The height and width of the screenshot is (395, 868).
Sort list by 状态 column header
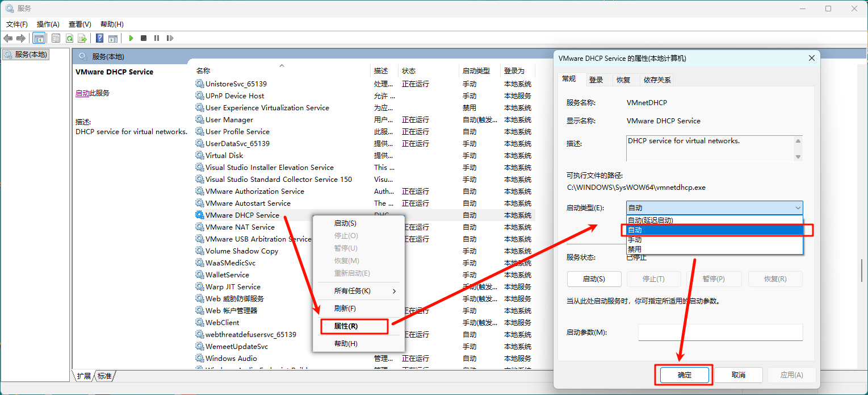[429, 71]
